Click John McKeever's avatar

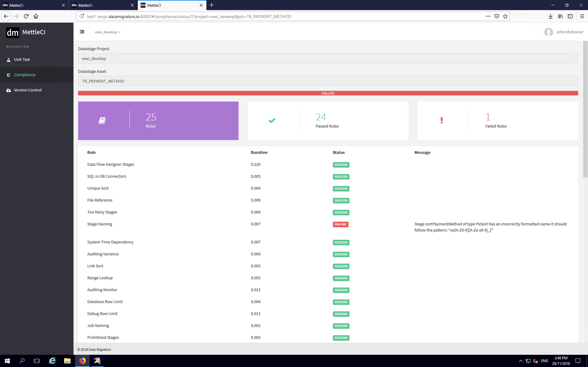coord(549,32)
